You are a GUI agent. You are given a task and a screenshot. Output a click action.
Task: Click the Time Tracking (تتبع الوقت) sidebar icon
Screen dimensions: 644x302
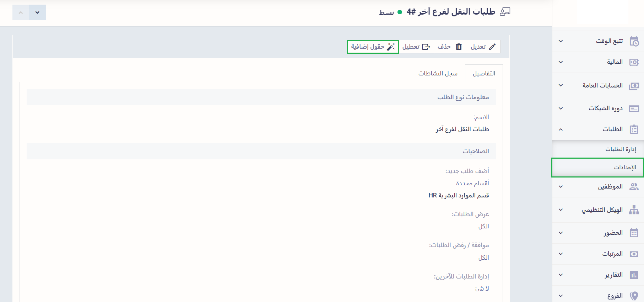pyautogui.click(x=634, y=41)
